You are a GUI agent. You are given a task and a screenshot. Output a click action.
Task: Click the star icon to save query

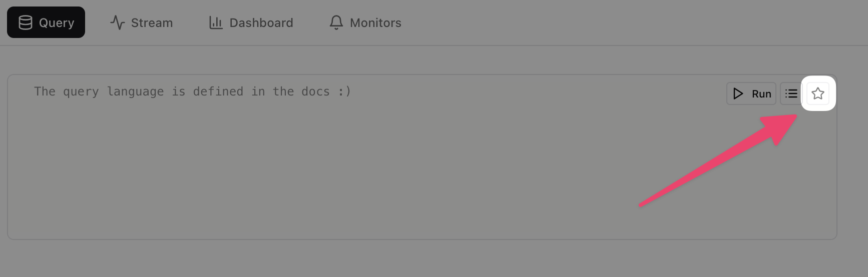(818, 93)
